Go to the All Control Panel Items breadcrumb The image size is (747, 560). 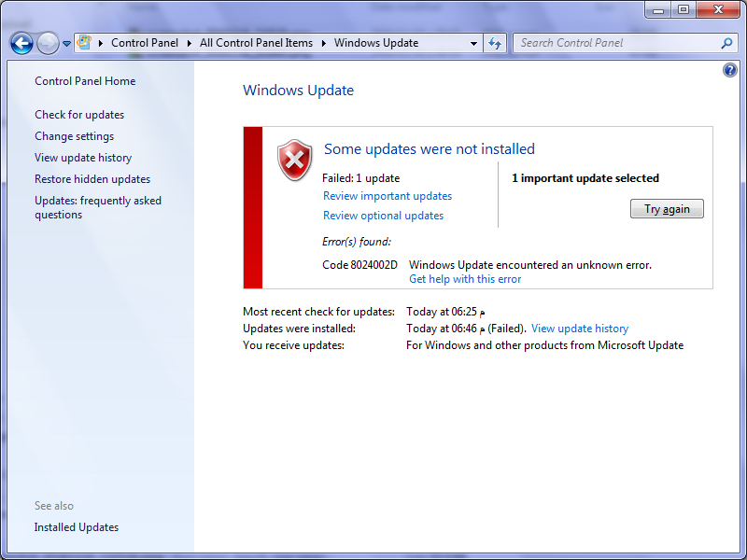[256, 43]
